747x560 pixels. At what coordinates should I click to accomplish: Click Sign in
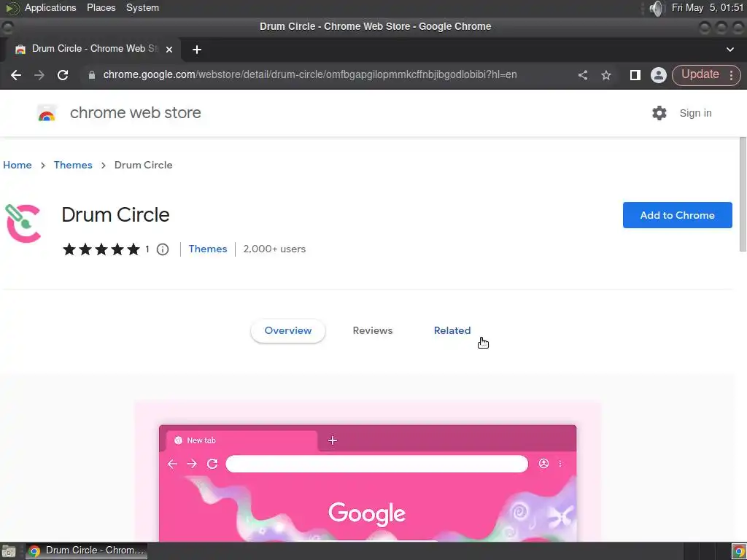point(695,113)
